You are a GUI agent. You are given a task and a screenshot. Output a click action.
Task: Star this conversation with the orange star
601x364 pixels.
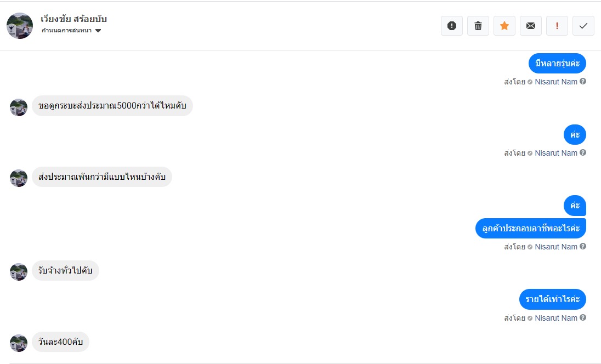504,26
